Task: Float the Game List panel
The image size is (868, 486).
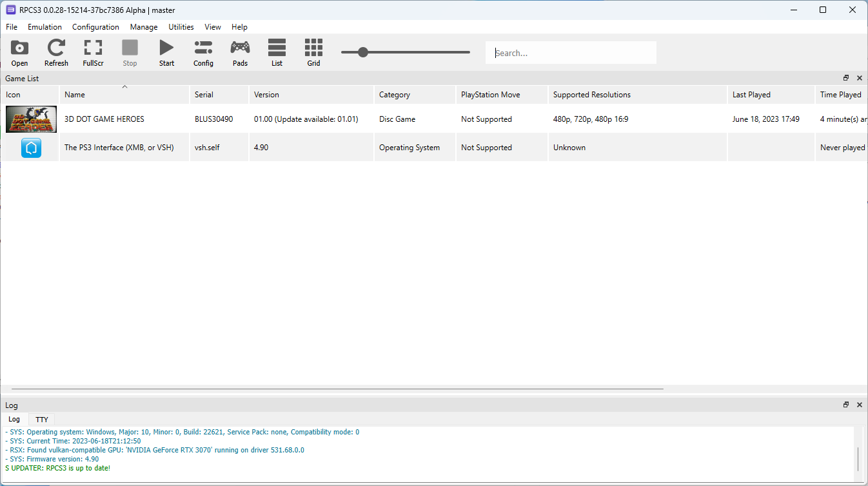Action: 846,78
